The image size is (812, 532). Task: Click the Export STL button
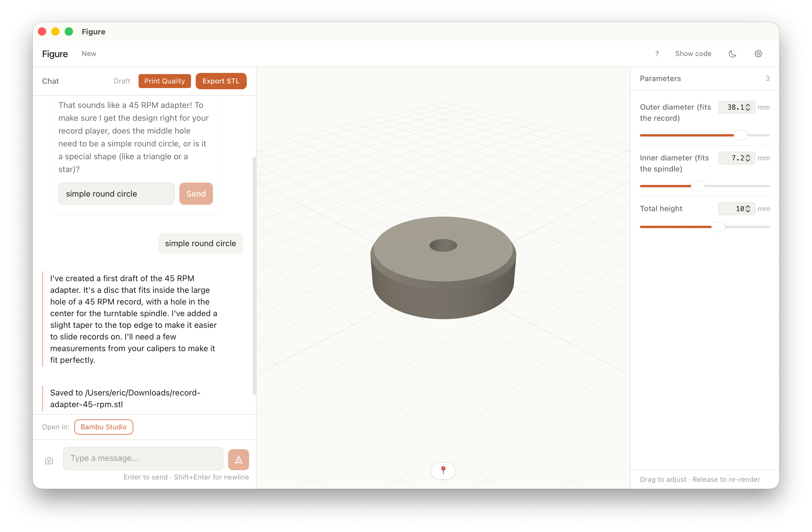pos(221,81)
